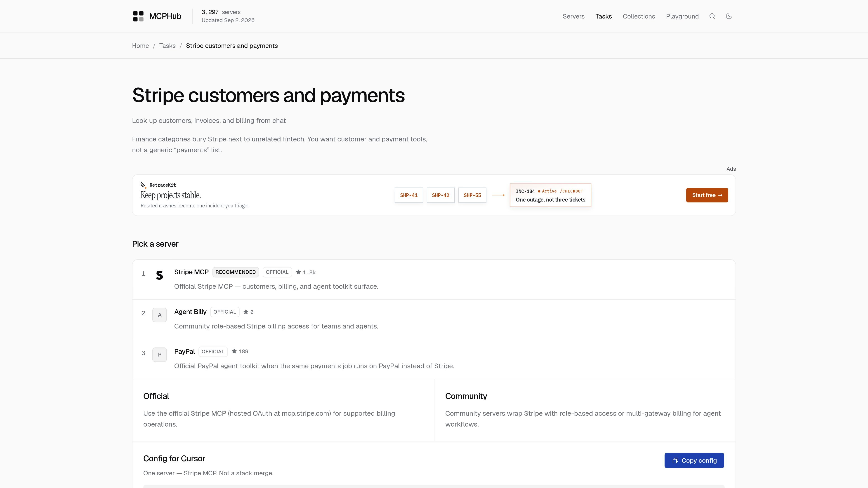Click "Look up customers, invoices" subtitle
The width and height of the screenshot is (868, 488).
tap(209, 121)
